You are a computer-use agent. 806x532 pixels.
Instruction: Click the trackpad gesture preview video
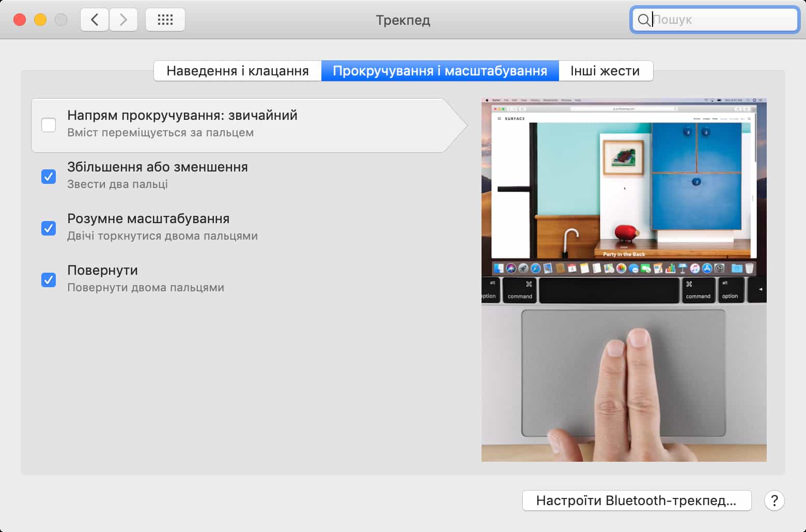(x=624, y=279)
